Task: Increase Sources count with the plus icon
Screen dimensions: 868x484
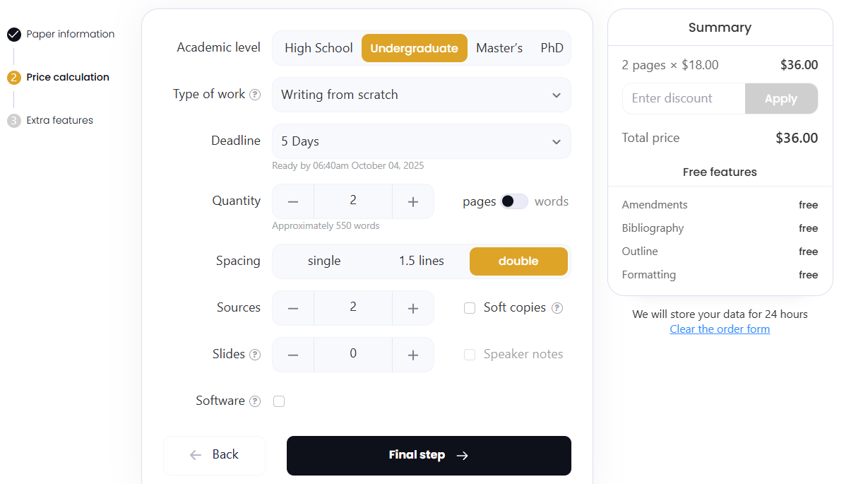Action: [413, 308]
